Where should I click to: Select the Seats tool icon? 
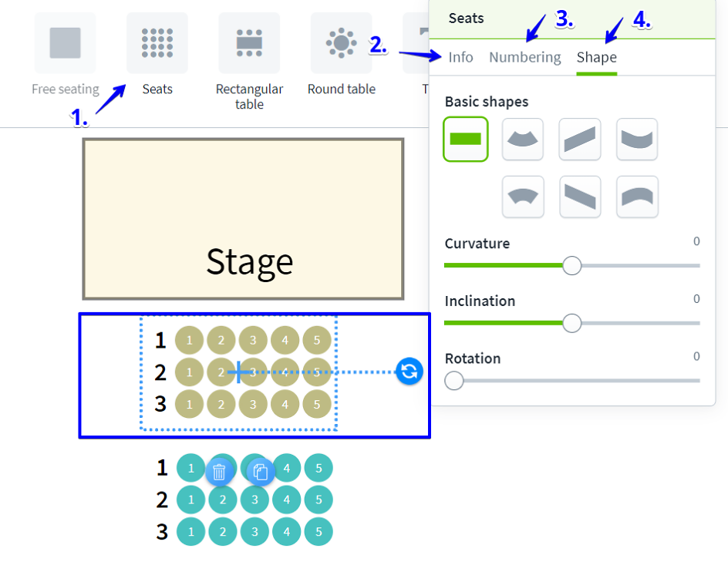(157, 43)
